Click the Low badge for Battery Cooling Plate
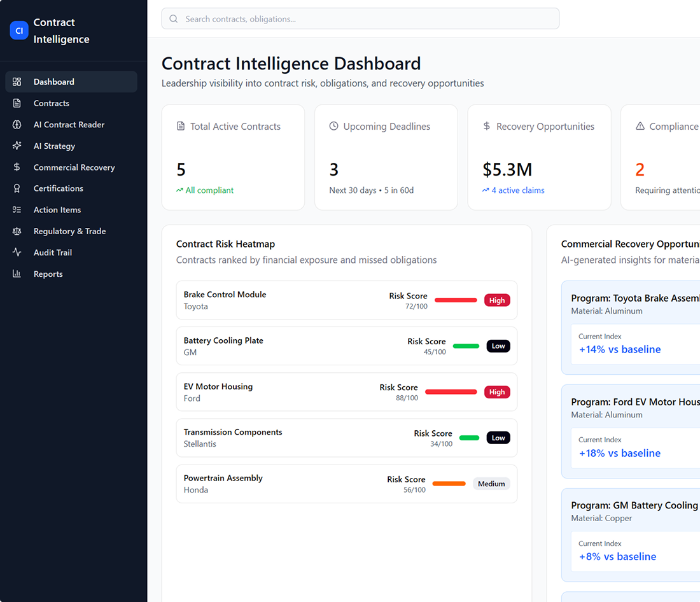The height and width of the screenshot is (602, 700). (x=498, y=346)
